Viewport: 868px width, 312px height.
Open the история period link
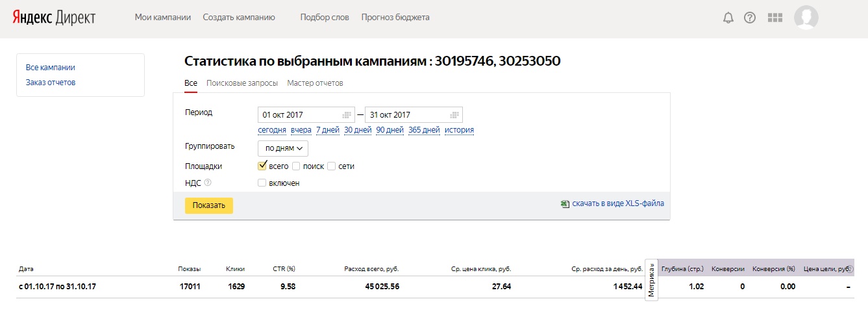[459, 130]
